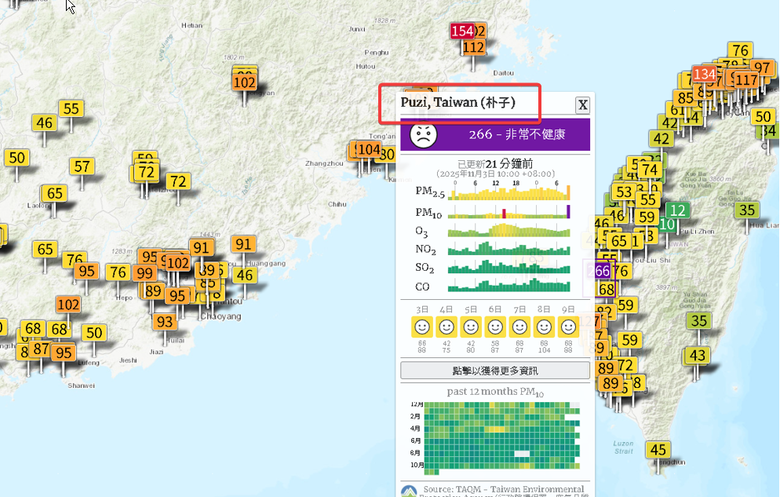Select the PM2.5 history chart row

[x=508, y=192]
